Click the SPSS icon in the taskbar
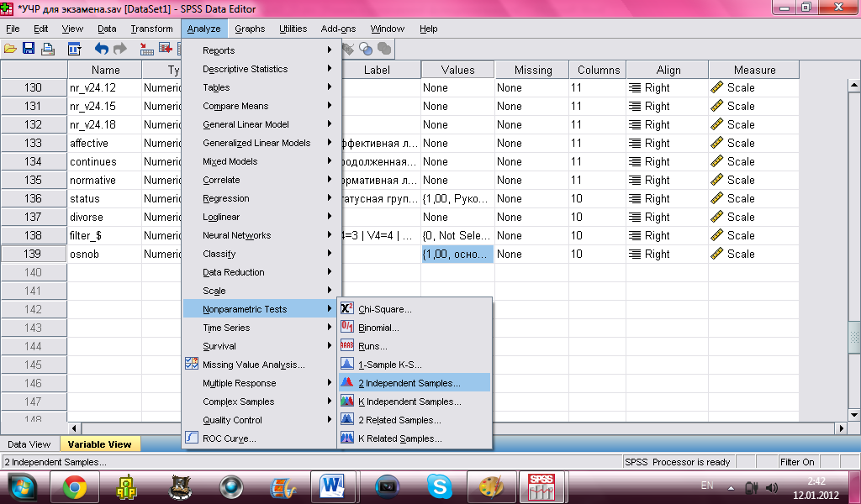This screenshot has width=861, height=504. click(x=541, y=487)
